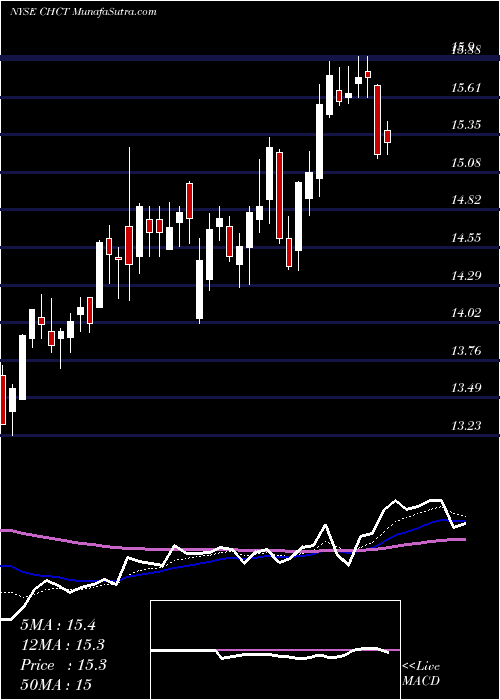The height and width of the screenshot is (700, 500).
Task: Click the 5MA : 15.4 reading
Action: click(x=58, y=625)
